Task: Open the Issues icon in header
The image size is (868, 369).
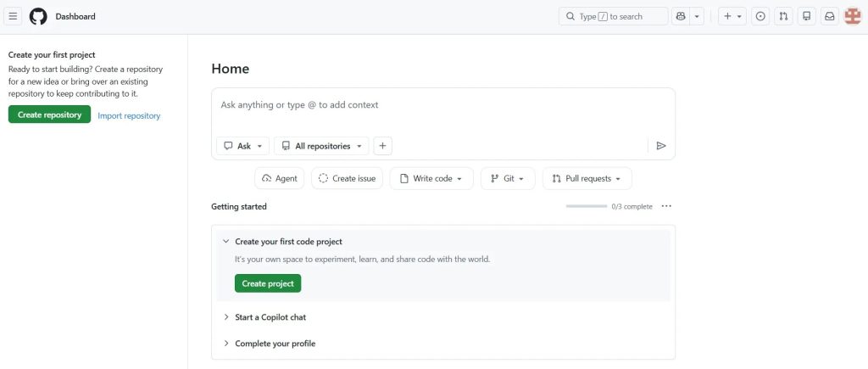Action: 760,16
